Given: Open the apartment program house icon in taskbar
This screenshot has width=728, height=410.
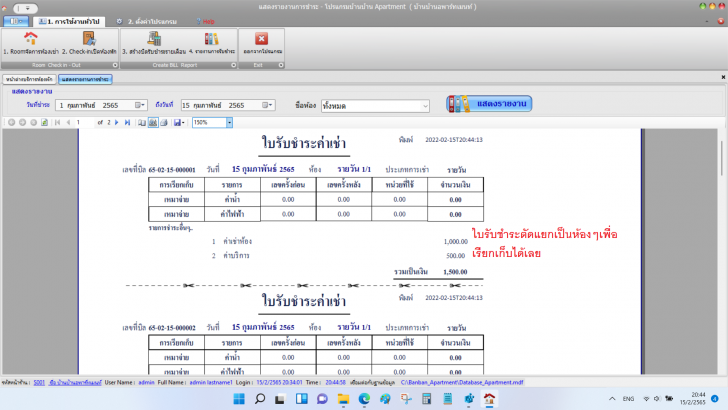Looking at the screenshot, I should pos(489,399).
